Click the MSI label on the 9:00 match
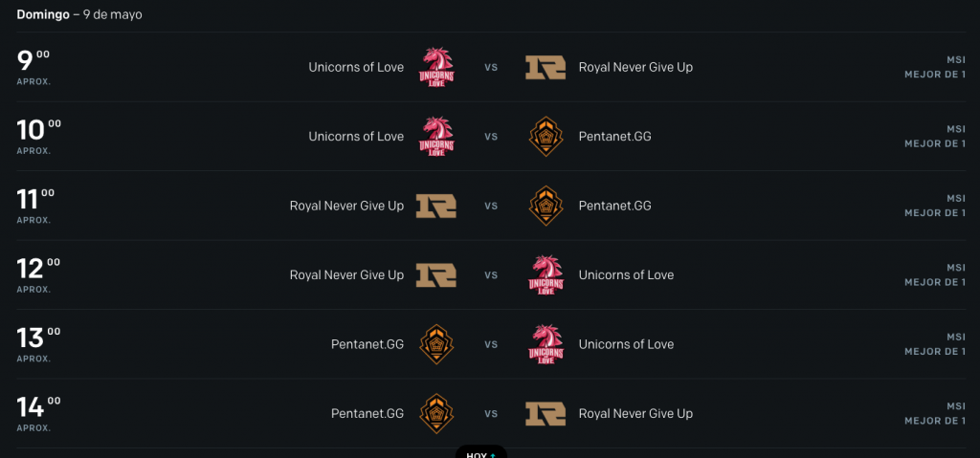Screen dimensions: 980x458 956,60
